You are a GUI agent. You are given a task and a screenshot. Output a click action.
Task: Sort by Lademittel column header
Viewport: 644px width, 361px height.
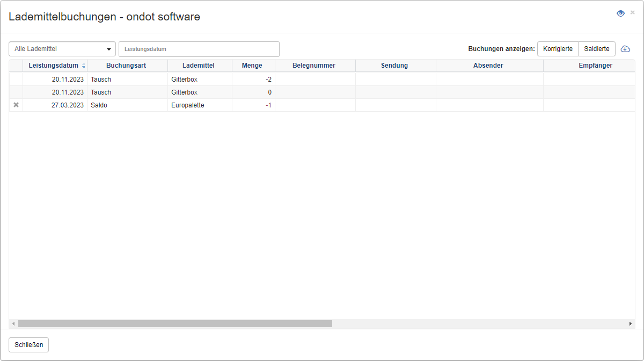(199, 66)
